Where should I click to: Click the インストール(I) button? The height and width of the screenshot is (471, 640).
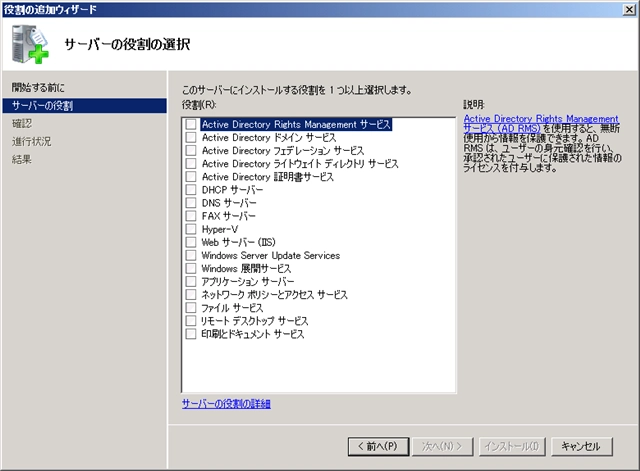click(x=512, y=447)
